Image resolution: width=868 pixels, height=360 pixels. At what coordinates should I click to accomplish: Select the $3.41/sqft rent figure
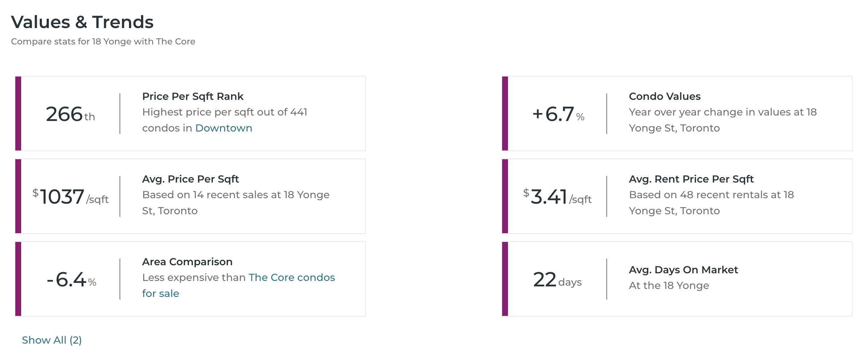557,197
